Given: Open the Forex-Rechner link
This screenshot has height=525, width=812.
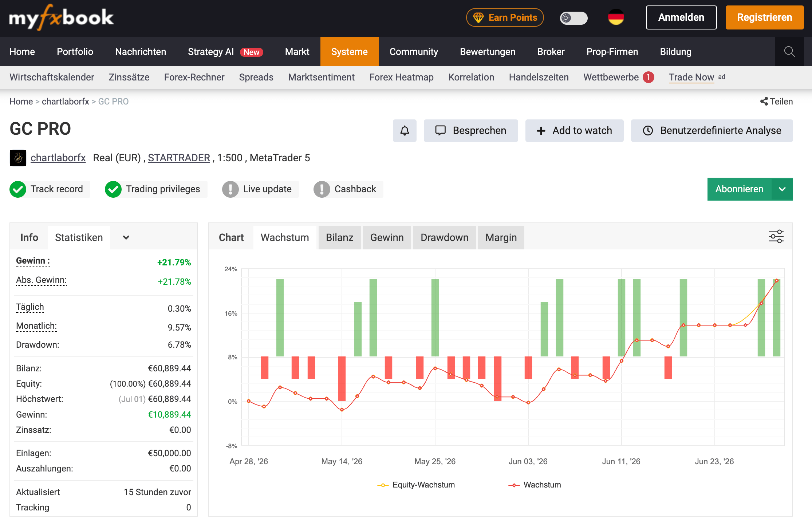Looking at the screenshot, I should coord(194,77).
